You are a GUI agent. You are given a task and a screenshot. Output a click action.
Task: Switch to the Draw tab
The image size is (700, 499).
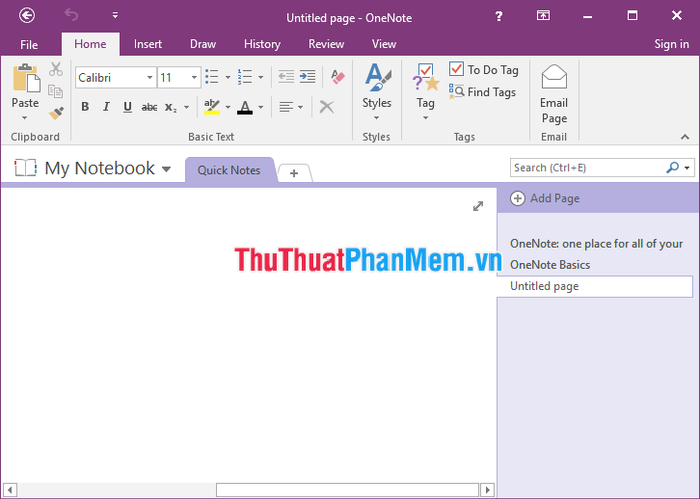point(203,44)
